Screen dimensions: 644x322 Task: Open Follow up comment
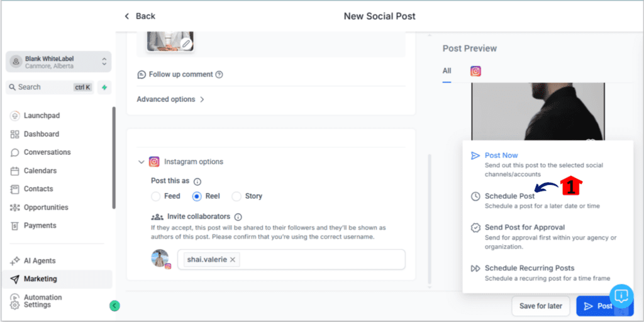[x=180, y=75]
